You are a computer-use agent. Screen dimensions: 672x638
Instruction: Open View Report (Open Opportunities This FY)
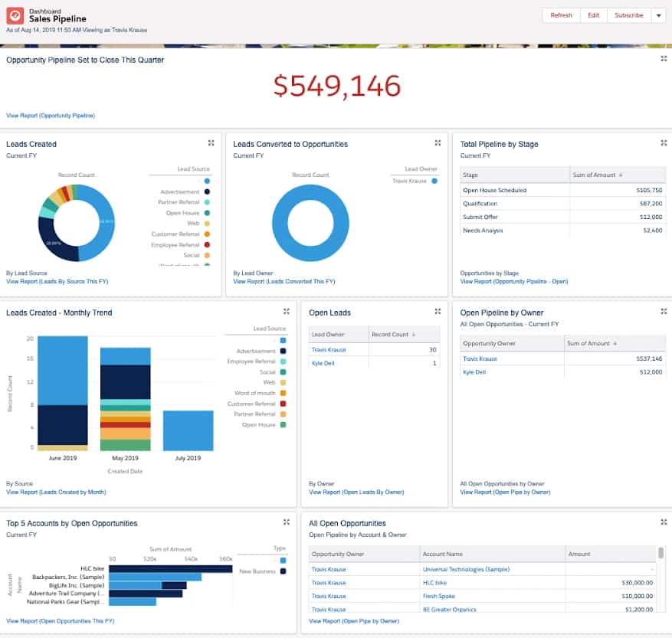click(x=60, y=621)
